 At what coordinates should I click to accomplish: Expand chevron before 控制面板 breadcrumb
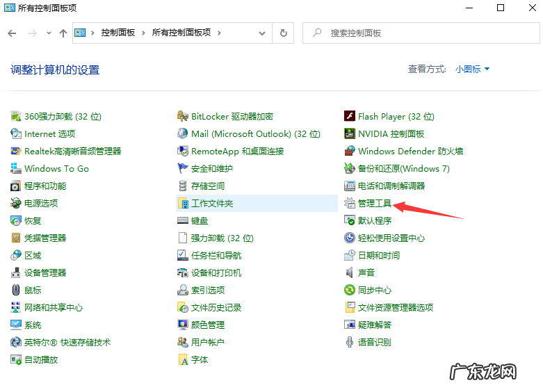(x=92, y=33)
